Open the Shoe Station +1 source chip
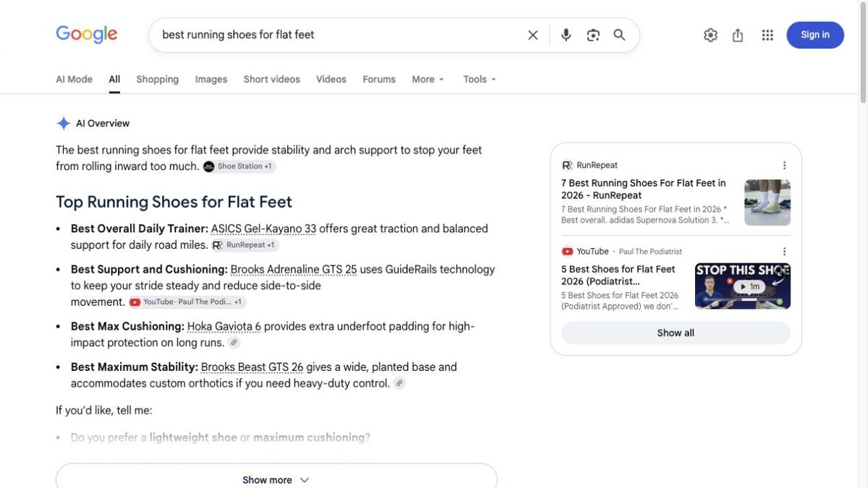The width and height of the screenshot is (868, 488). click(x=239, y=166)
